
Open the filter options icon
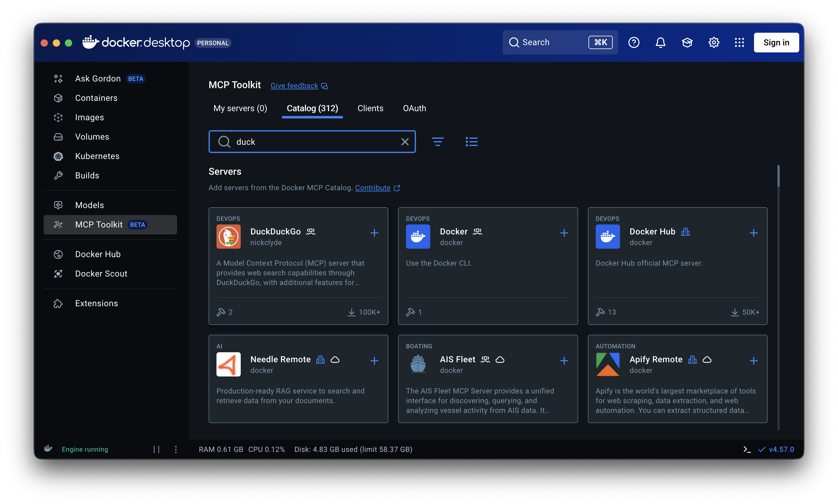pos(437,142)
